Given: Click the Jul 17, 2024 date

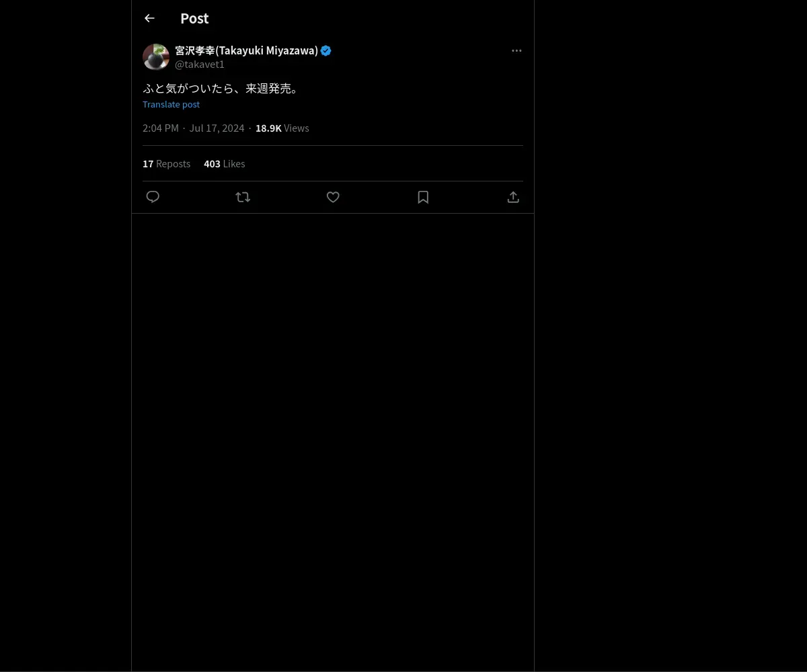Looking at the screenshot, I should coord(217,128).
